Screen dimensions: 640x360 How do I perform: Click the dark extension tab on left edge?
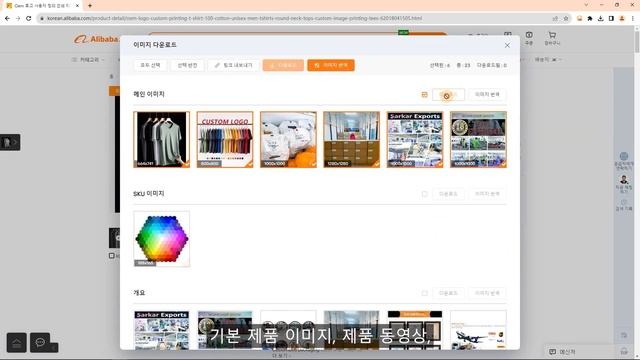point(10,142)
